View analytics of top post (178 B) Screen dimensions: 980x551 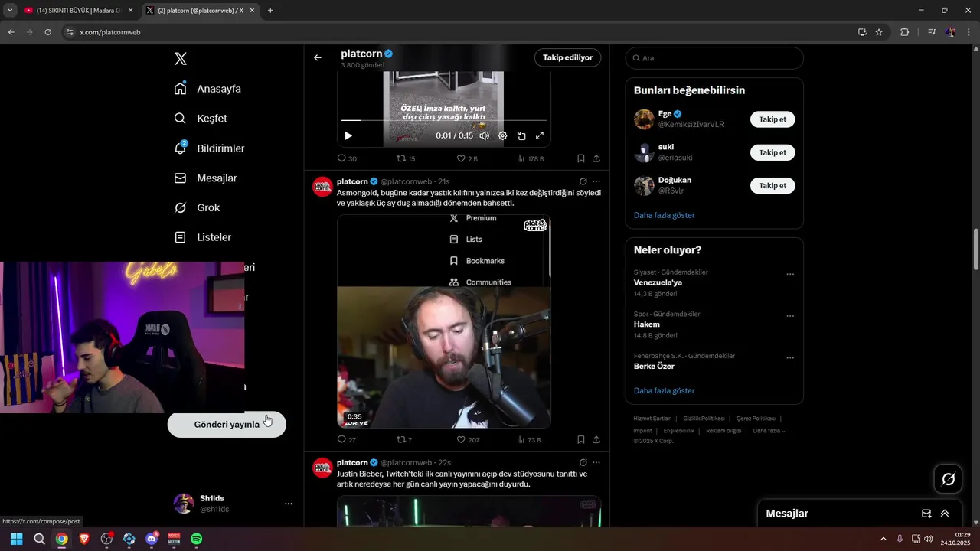coord(531,158)
